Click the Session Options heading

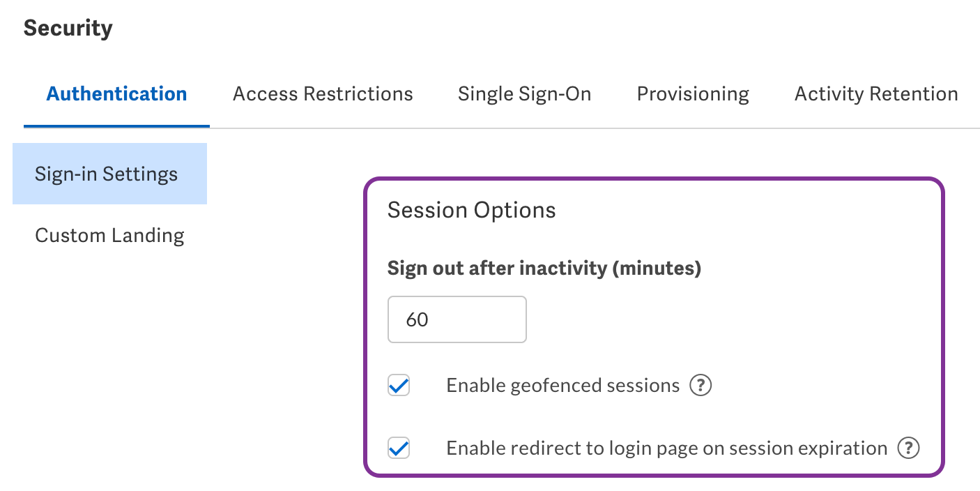click(471, 210)
